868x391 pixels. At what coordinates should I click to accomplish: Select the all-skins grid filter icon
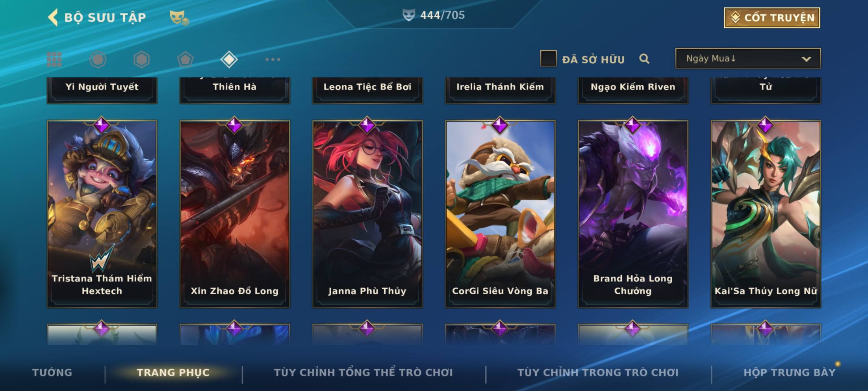tap(54, 59)
